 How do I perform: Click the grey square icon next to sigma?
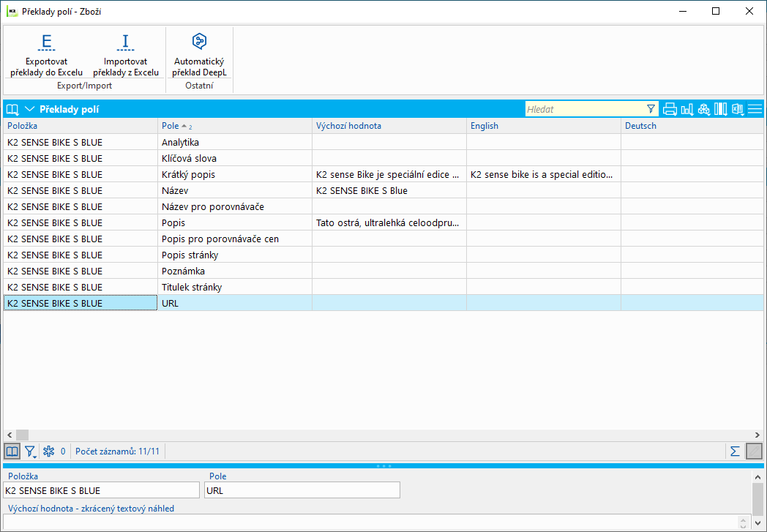coord(755,452)
